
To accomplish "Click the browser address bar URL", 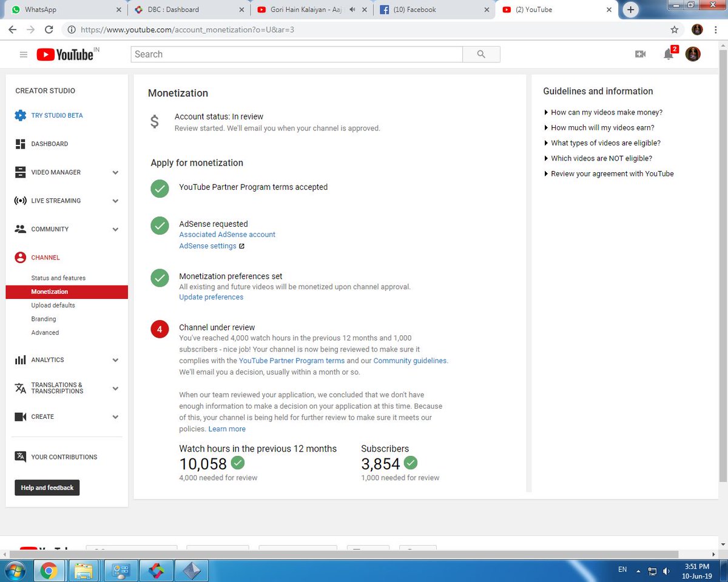I will 187,29.
